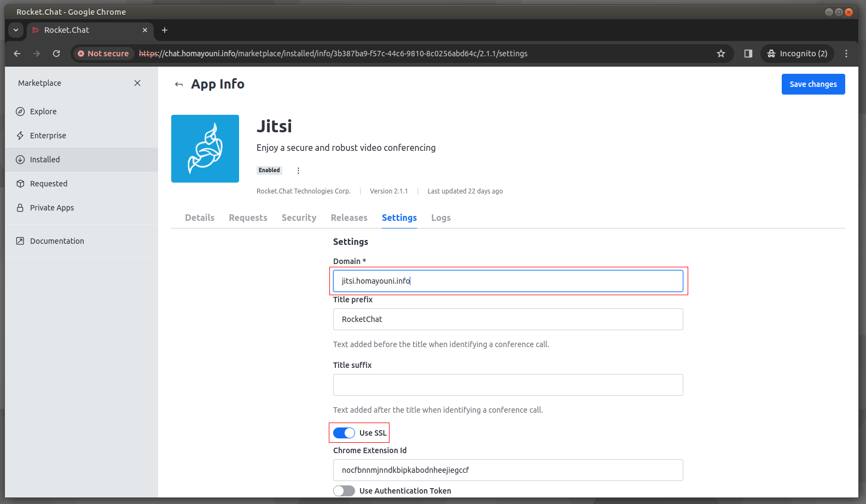Open Jitsi app kebab menu
Image resolution: width=866 pixels, height=504 pixels.
coord(298,171)
